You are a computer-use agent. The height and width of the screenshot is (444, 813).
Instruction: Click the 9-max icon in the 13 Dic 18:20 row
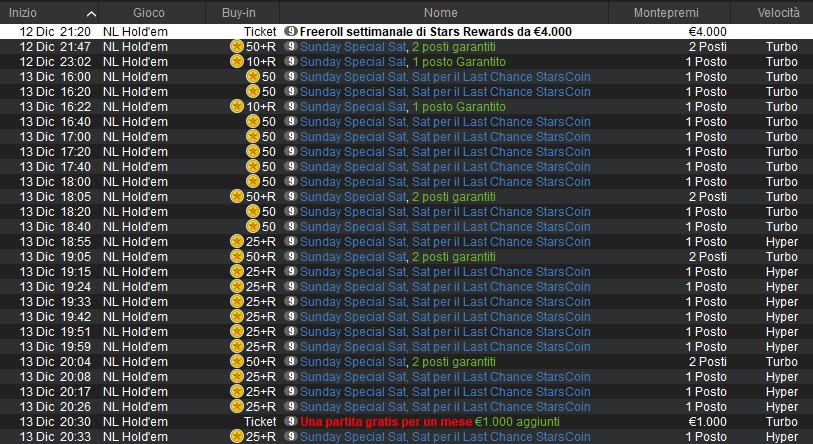[x=291, y=212]
